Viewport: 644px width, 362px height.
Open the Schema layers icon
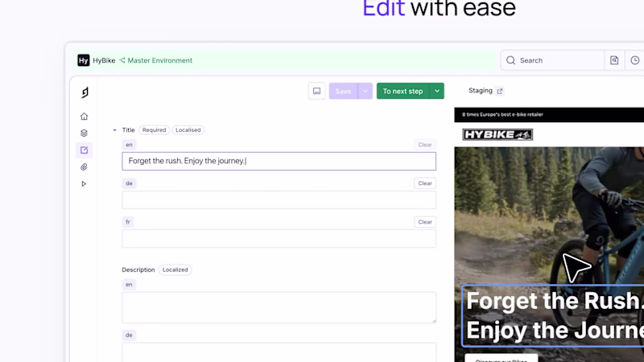[x=85, y=133]
